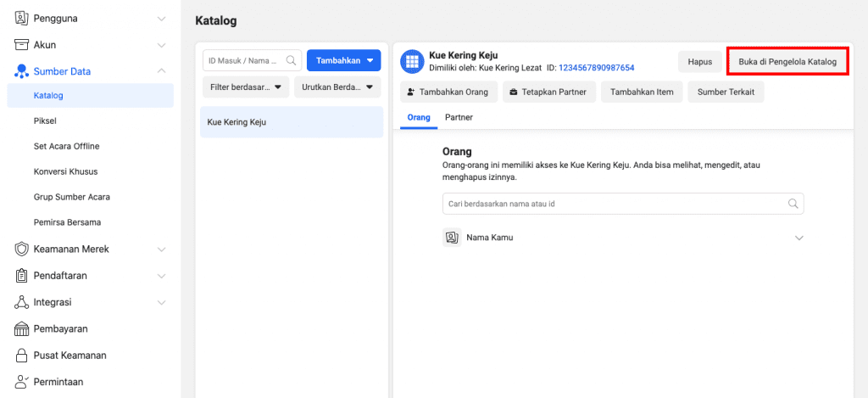
Task: Open the Filter berdasarkan dropdown
Action: pos(246,87)
